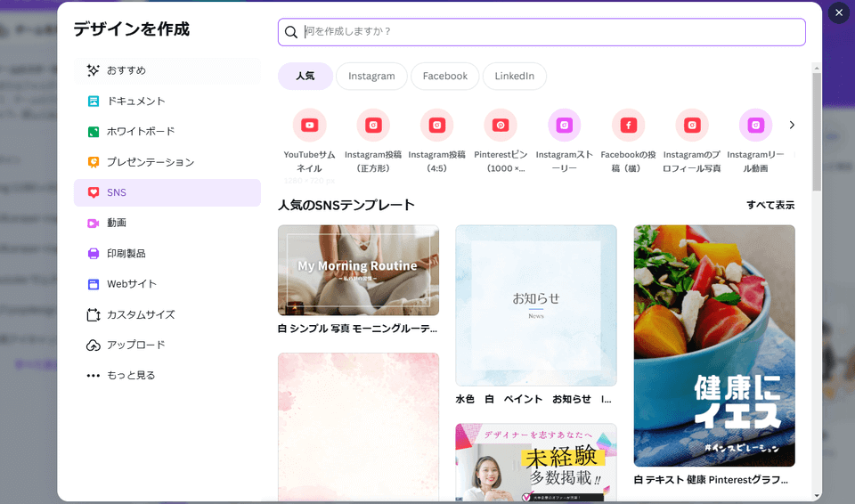
Task: Select the Instagramストーリー icon
Action: coord(565,125)
